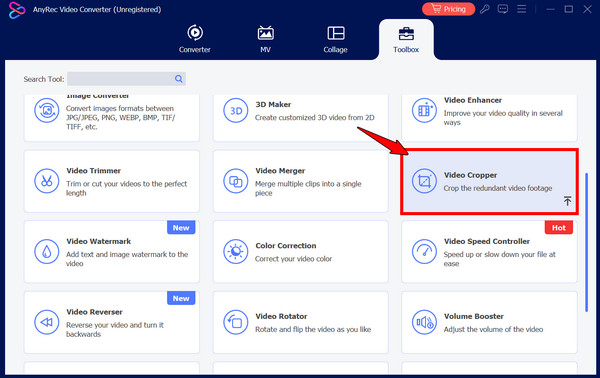
Task: Switch to the MV tab
Action: [x=265, y=39]
